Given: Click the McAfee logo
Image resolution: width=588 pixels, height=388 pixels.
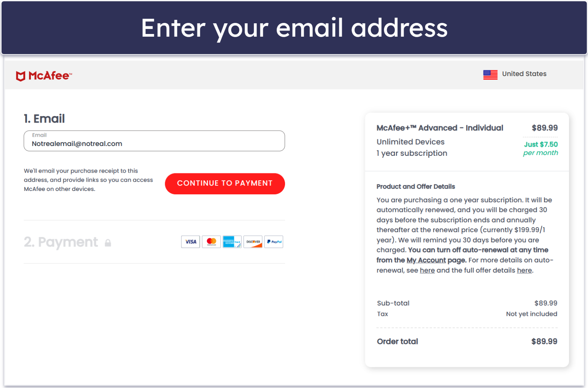Looking at the screenshot, I should [x=43, y=76].
